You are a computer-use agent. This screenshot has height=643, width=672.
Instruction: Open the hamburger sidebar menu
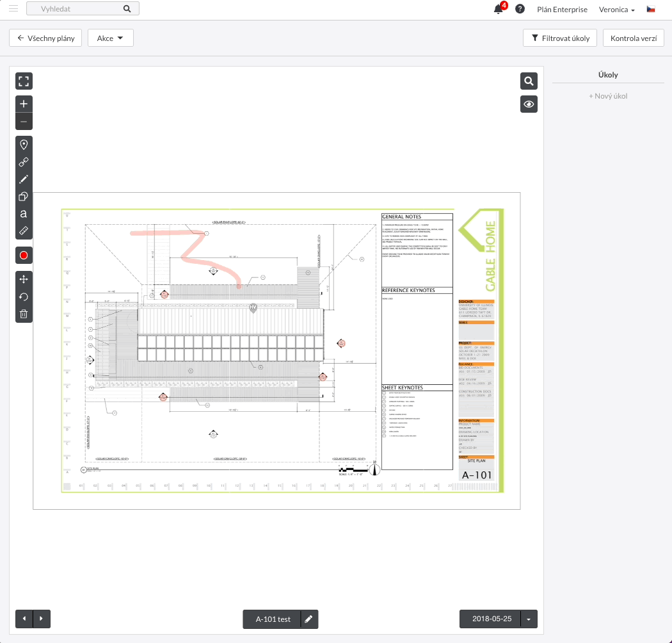[x=13, y=9]
